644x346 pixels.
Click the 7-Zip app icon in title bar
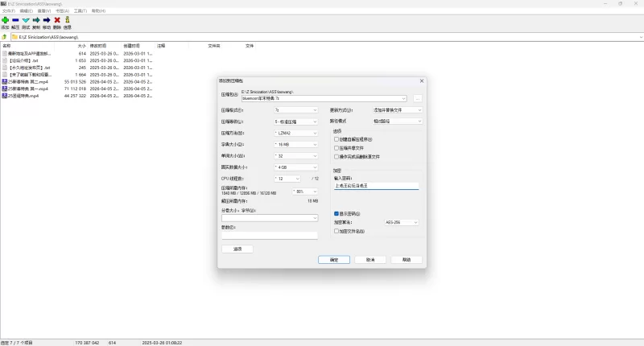(3, 4)
